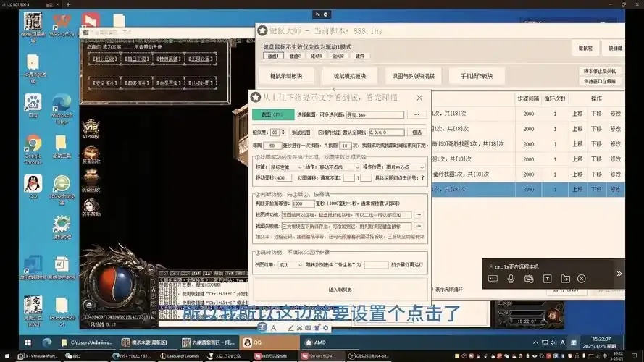This screenshot has width=644, height=362.
Task: End remote session with the circled X icon
Action: 582,279
